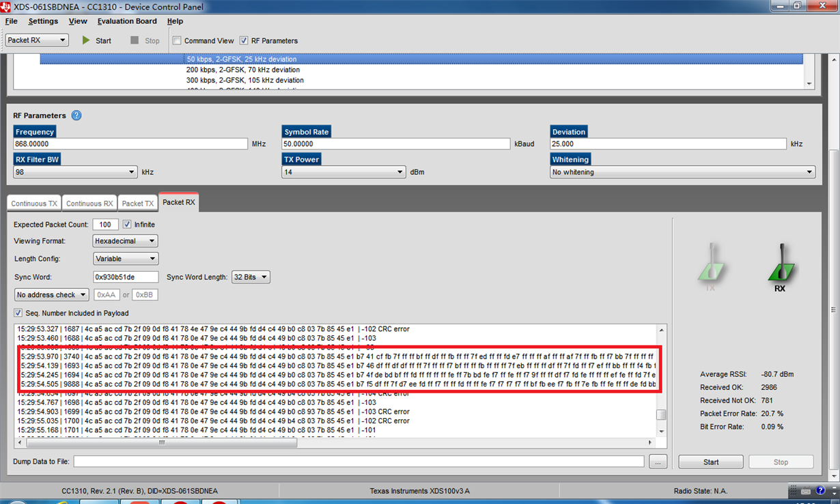Open the View menu
840x504 pixels.
(78, 21)
